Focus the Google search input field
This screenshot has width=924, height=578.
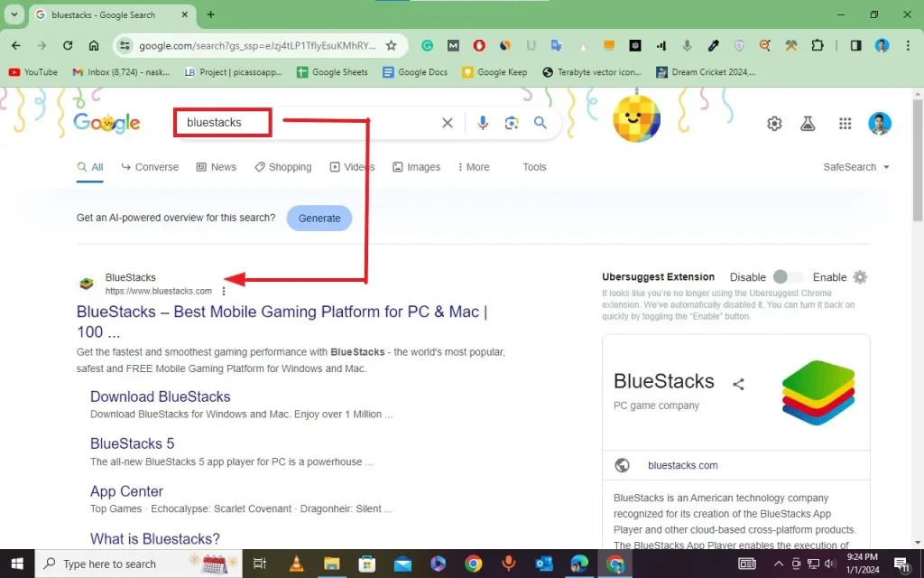tap(307, 123)
